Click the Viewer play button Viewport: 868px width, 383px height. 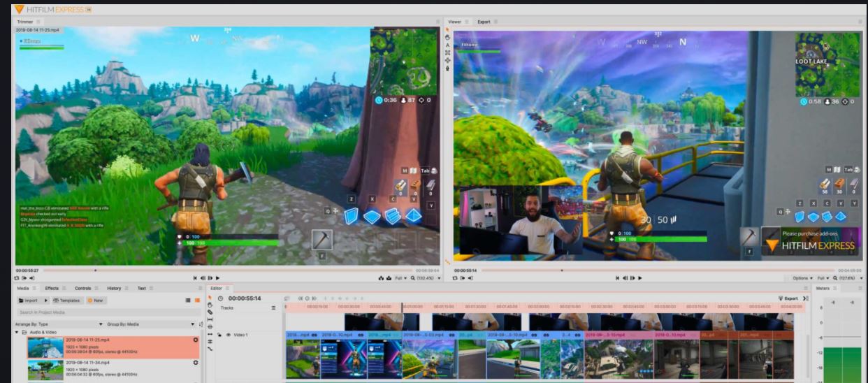(x=639, y=278)
